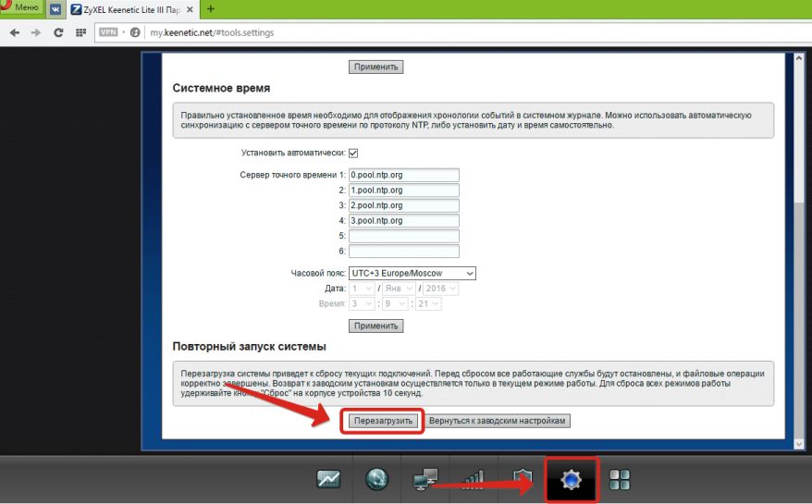Open the date year 2016 dropdown
Viewport: 812px width, 504px height.
tap(441, 289)
